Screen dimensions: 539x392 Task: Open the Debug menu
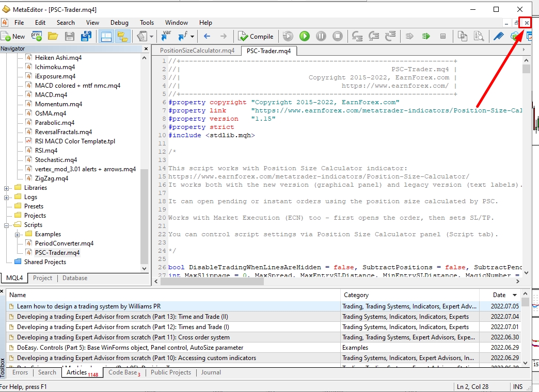[x=119, y=23]
